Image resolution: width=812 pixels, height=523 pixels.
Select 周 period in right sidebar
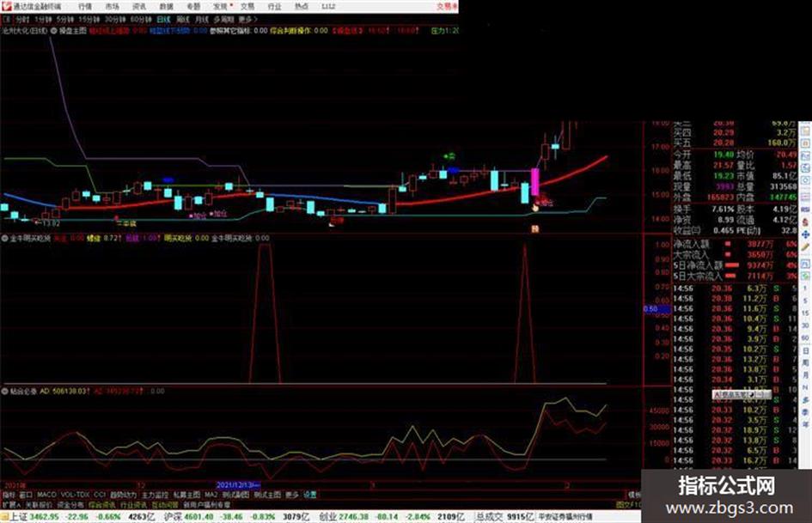pyautogui.click(x=805, y=363)
